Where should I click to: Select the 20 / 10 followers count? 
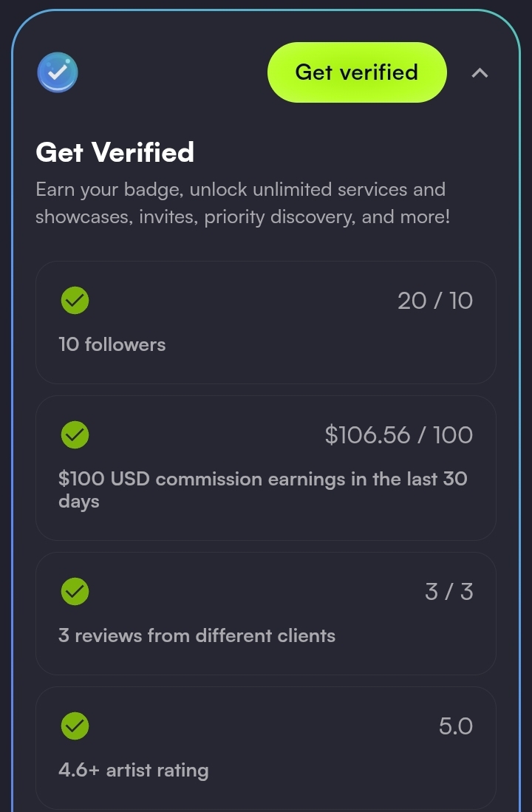click(x=434, y=301)
